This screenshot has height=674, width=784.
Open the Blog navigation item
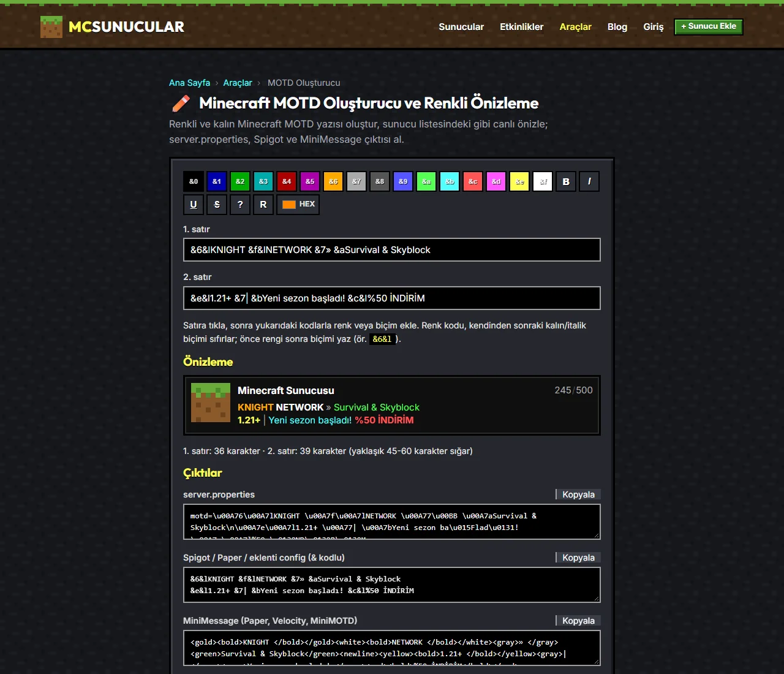(x=617, y=27)
